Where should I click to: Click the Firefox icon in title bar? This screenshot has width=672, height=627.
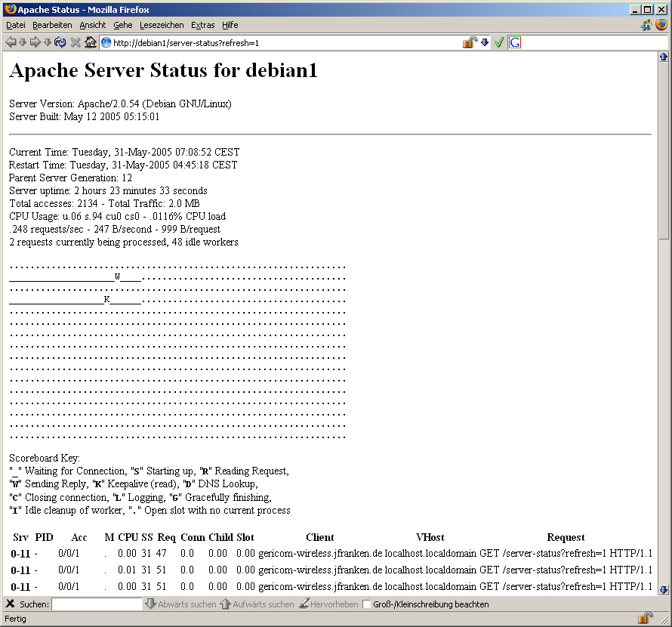pos(11,9)
